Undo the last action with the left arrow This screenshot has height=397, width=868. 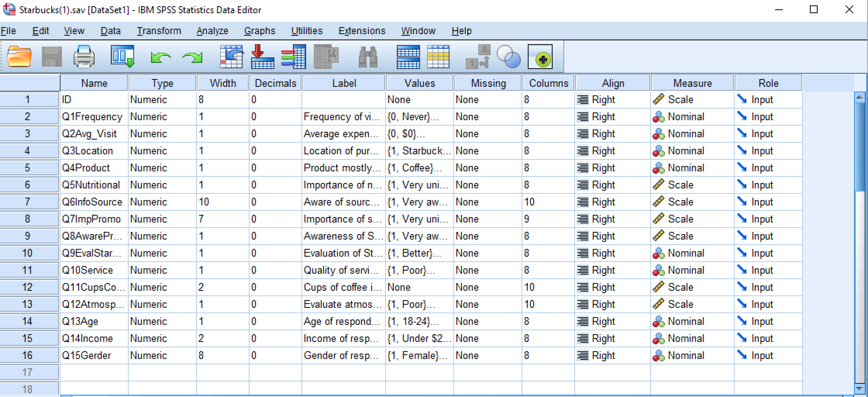click(160, 57)
